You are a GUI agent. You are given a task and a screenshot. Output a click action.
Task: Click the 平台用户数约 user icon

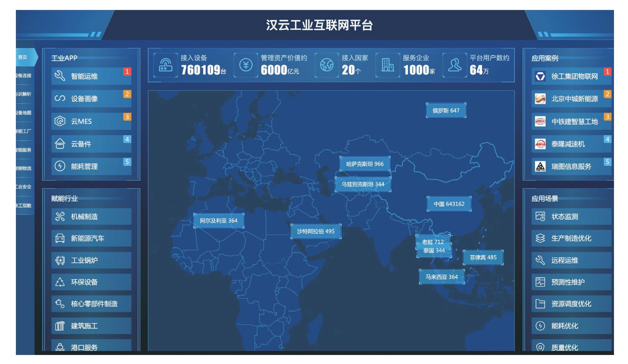click(x=455, y=65)
